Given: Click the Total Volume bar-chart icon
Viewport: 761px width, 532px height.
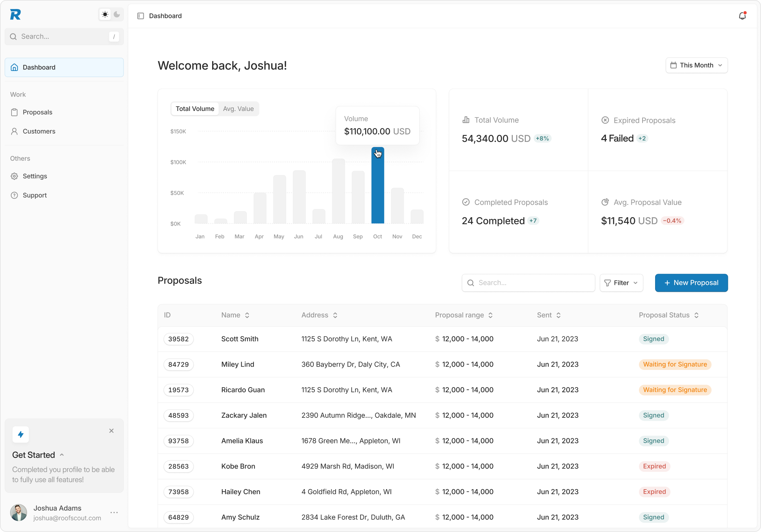Looking at the screenshot, I should pos(466,120).
